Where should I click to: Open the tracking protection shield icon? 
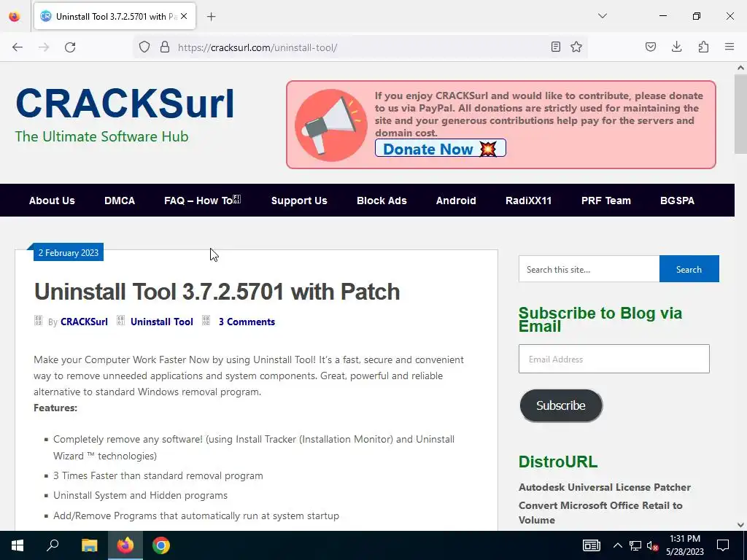(x=144, y=47)
